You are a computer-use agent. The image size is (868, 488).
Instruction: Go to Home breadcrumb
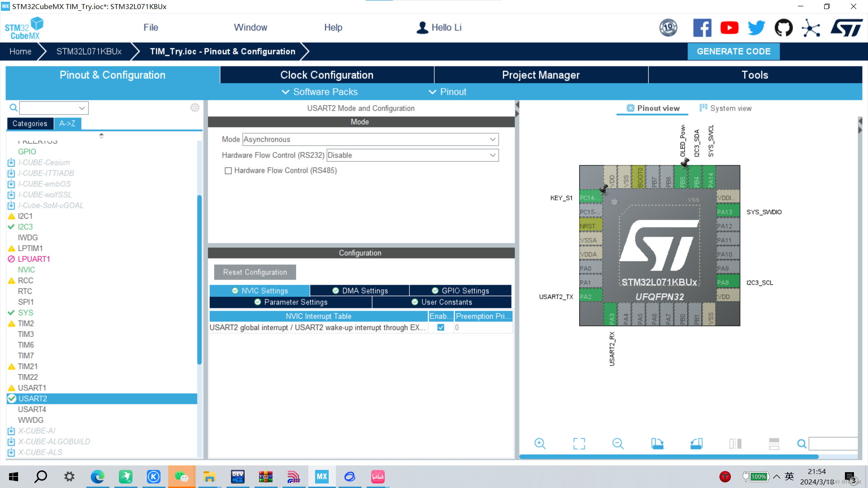[20, 52]
